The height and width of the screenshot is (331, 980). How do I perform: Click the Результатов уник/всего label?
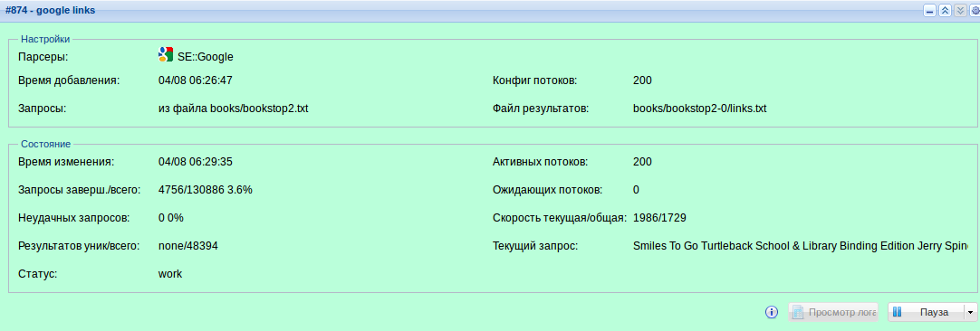[79, 246]
